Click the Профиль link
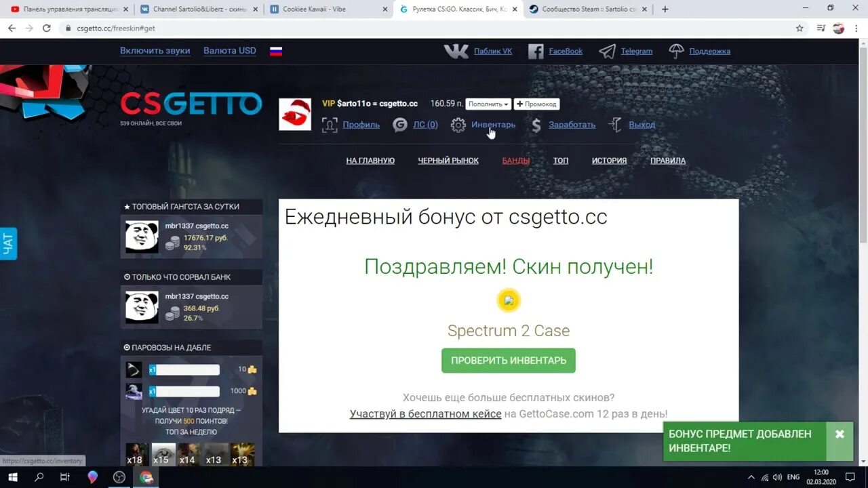 (x=361, y=125)
